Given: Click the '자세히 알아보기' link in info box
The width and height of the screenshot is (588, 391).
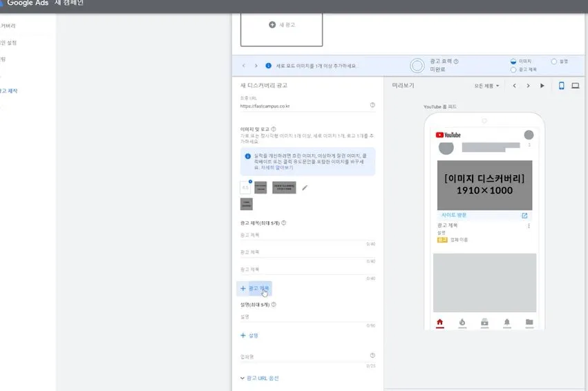Looking at the screenshot, I should click(x=277, y=168).
